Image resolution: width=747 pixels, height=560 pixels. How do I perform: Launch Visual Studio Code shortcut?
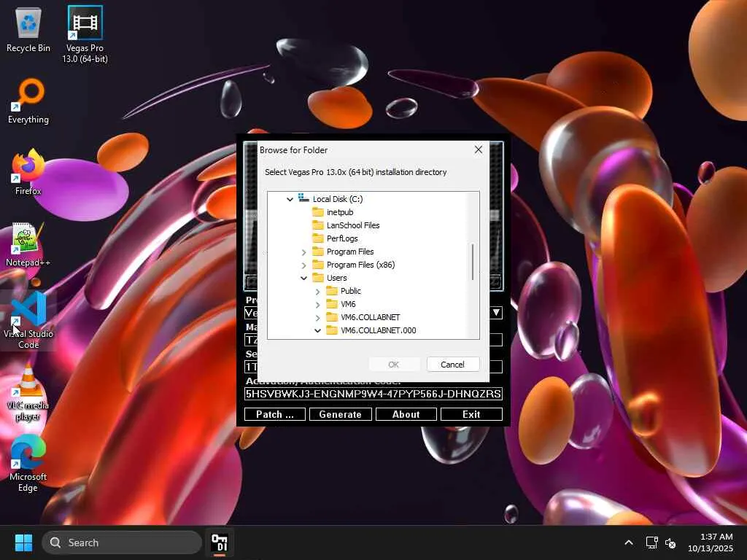coord(28,320)
